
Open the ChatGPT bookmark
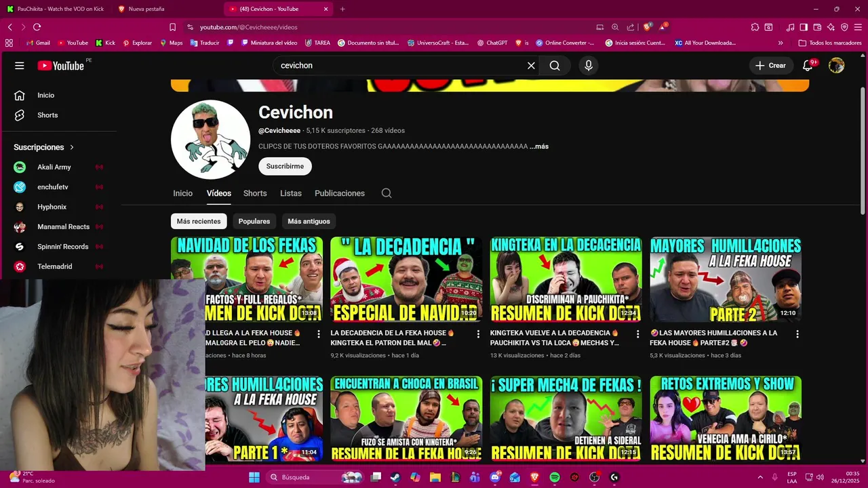pyautogui.click(x=492, y=43)
